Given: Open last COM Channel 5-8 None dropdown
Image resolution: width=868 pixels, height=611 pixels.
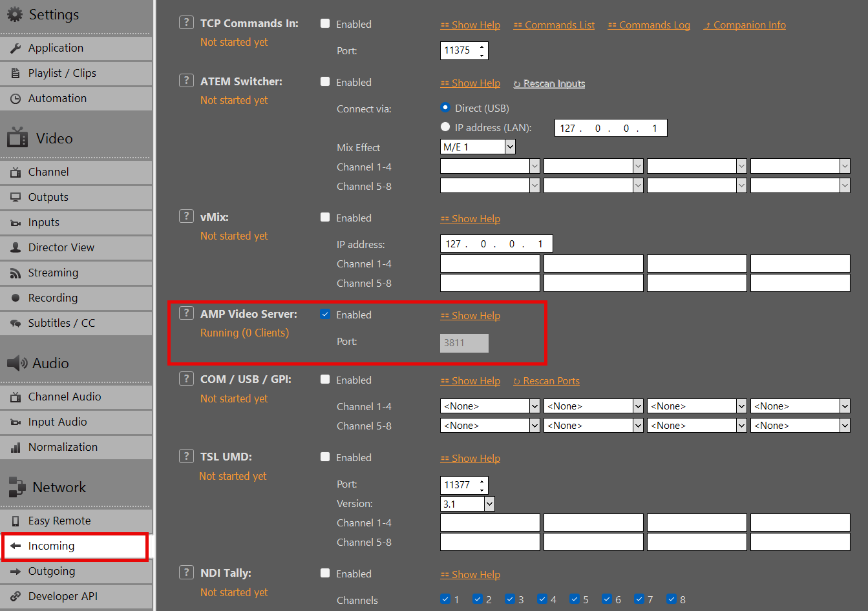Looking at the screenshot, I should click(x=800, y=425).
